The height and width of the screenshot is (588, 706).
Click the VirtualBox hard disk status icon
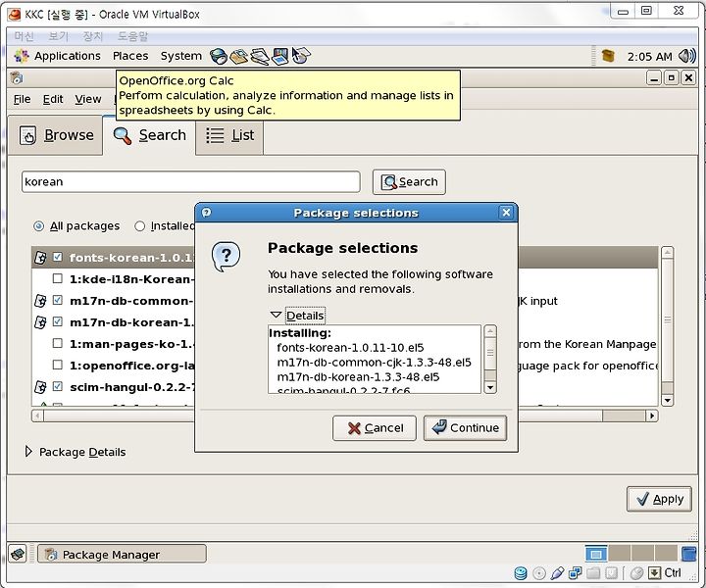click(x=521, y=572)
